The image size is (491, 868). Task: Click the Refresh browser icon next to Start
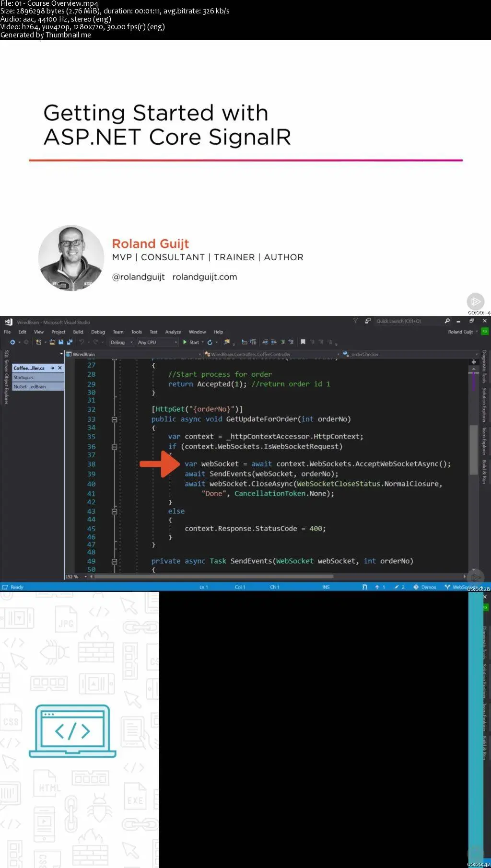tap(210, 342)
